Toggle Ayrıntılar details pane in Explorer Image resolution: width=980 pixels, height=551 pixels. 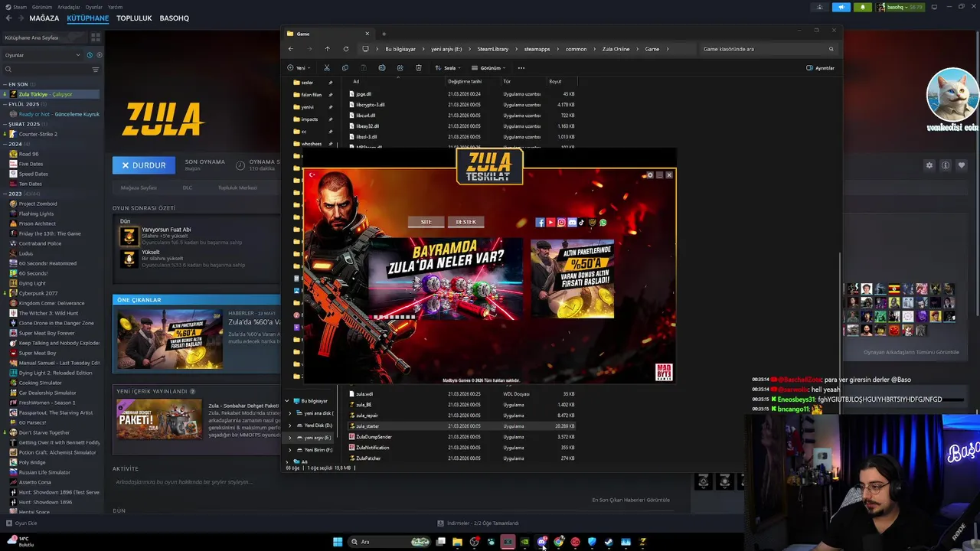pyautogui.click(x=820, y=68)
